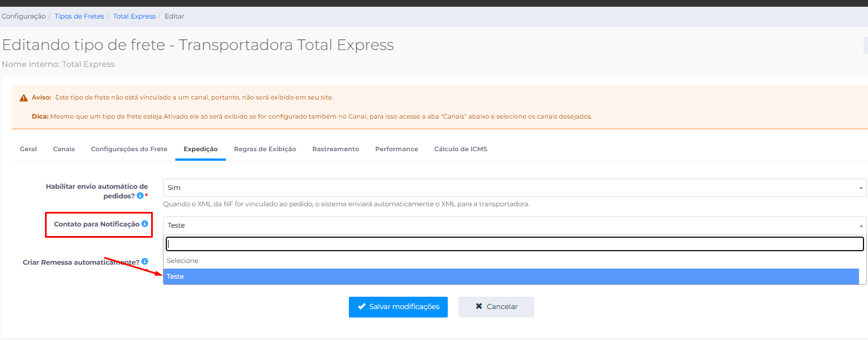Open the Performance tab
The width and height of the screenshot is (868, 340).
pos(397,149)
